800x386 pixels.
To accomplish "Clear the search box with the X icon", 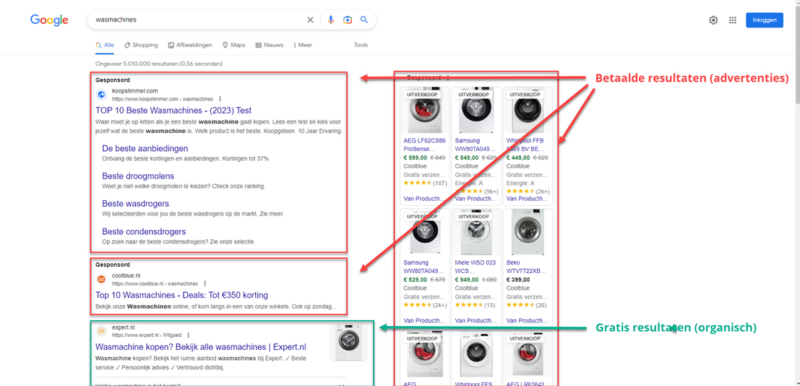I will pos(310,20).
